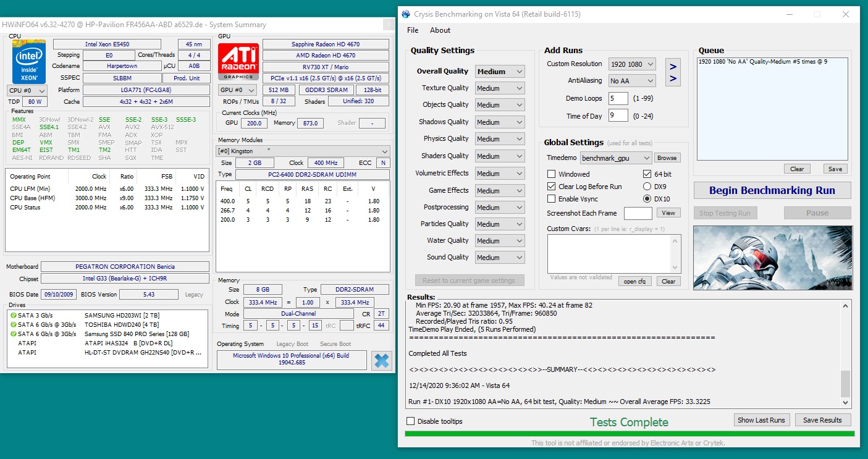Click the Crysis nanosuit artwork image
The height and width of the screenshot is (459, 868).
click(x=772, y=257)
